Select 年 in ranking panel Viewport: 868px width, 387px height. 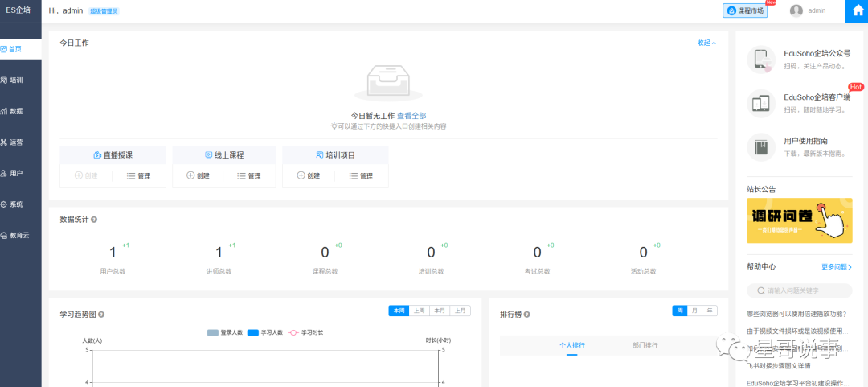709,311
